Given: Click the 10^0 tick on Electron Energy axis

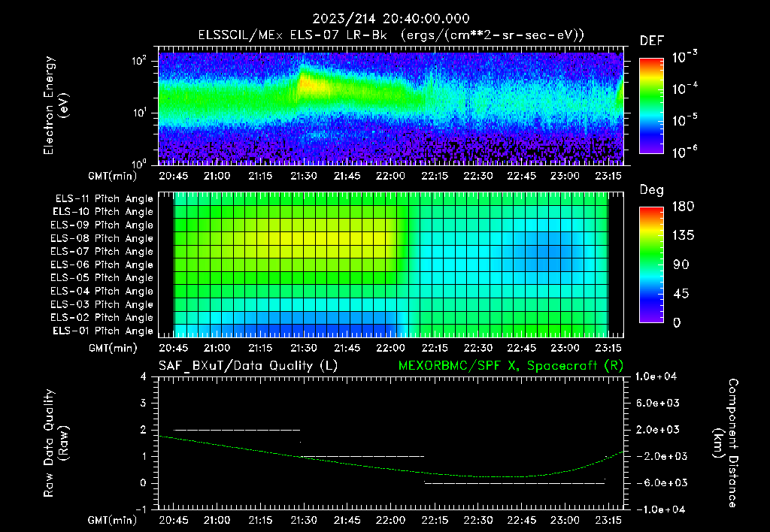Looking at the screenshot, I should tap(139, 163).
